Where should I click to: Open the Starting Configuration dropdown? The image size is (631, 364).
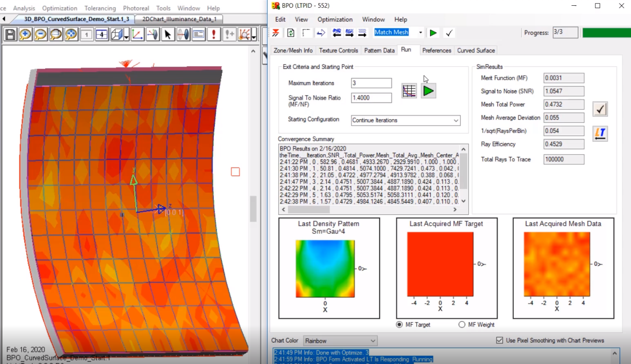pyautogui.click(x=406, y=121)
